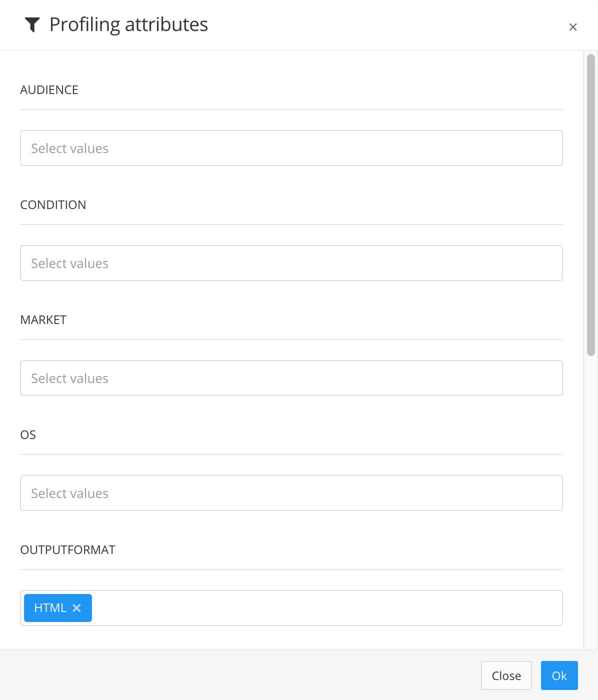Click the X inside the blue HTML chip
This screenshot has height=700, width=598.
coord(76,607)
